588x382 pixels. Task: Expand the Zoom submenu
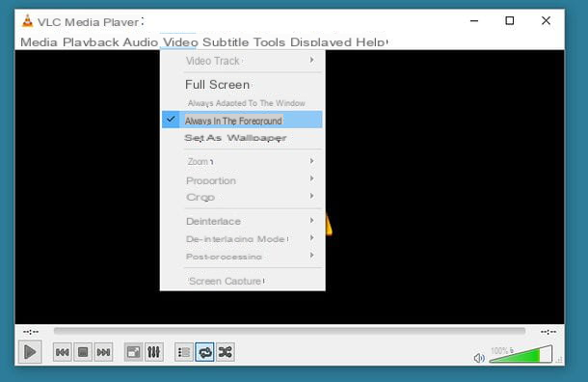coord(242,161)
